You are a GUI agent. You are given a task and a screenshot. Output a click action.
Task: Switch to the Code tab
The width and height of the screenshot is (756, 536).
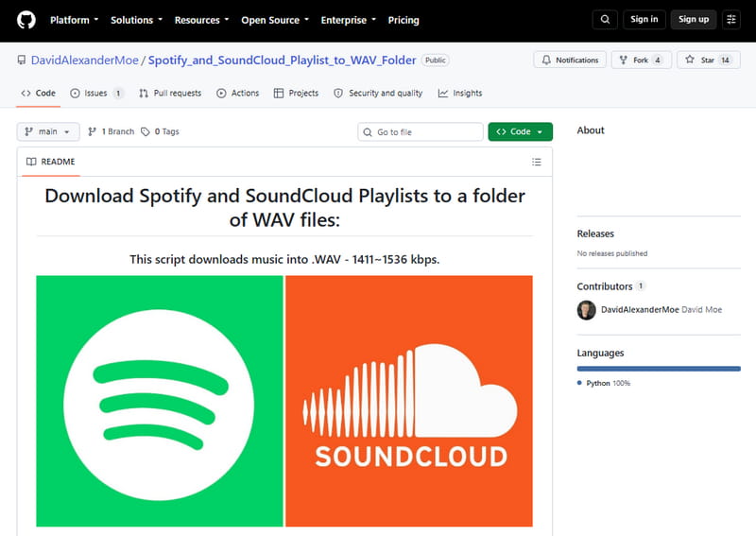(39, 93)
